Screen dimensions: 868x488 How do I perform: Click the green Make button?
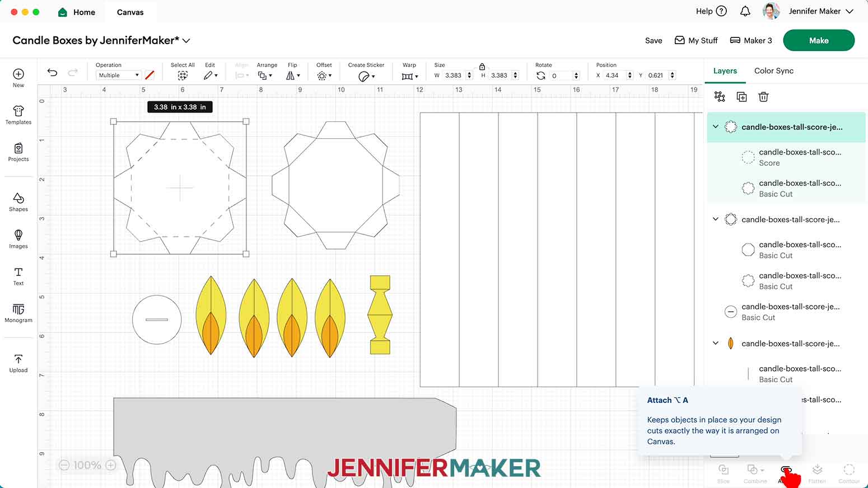click(819, 40)
